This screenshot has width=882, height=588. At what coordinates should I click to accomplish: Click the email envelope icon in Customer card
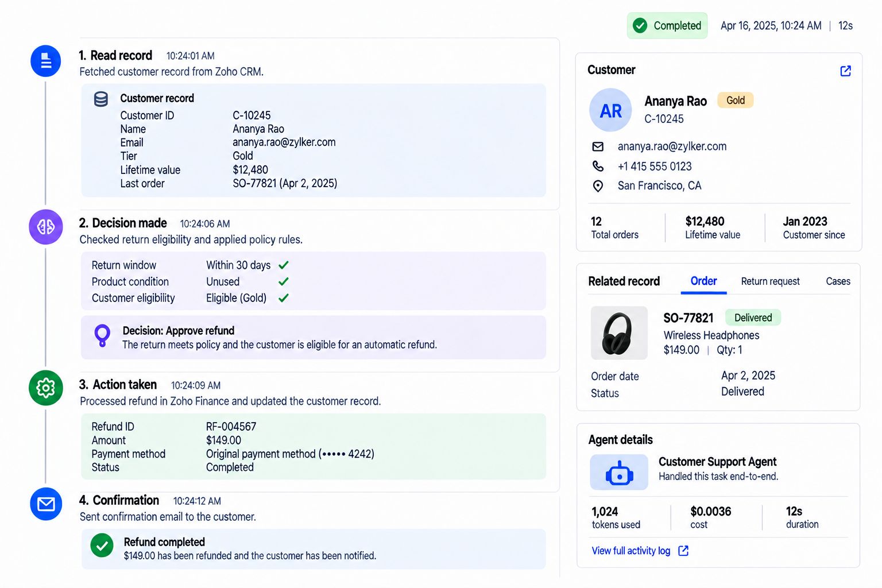(598, 146)
